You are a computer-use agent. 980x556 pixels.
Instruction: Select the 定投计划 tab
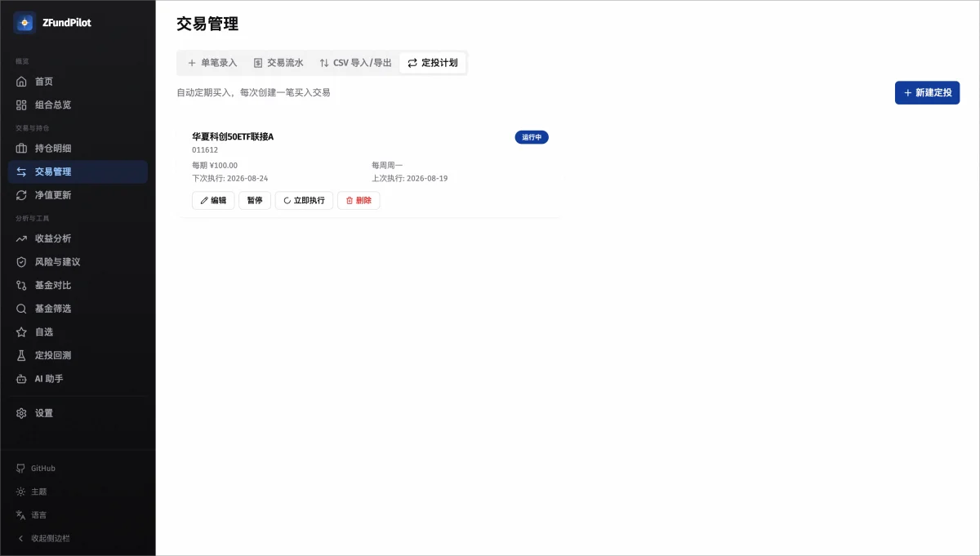[433, 63]
